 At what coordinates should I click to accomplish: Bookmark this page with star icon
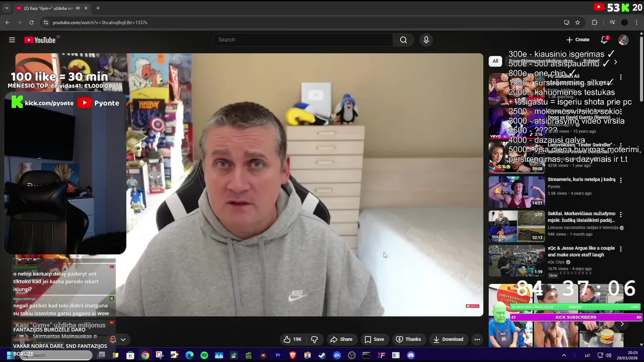click(x=578, y=22)
